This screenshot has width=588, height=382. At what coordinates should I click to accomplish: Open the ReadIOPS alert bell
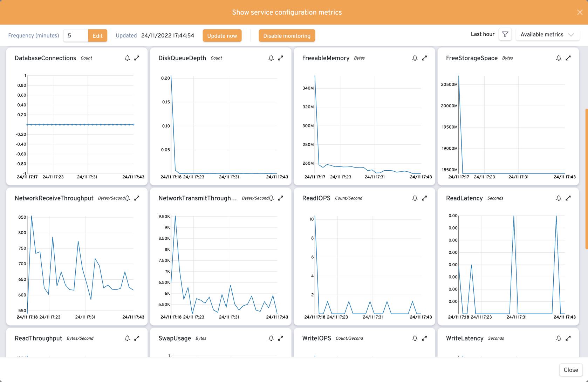[x=415, y=198]
